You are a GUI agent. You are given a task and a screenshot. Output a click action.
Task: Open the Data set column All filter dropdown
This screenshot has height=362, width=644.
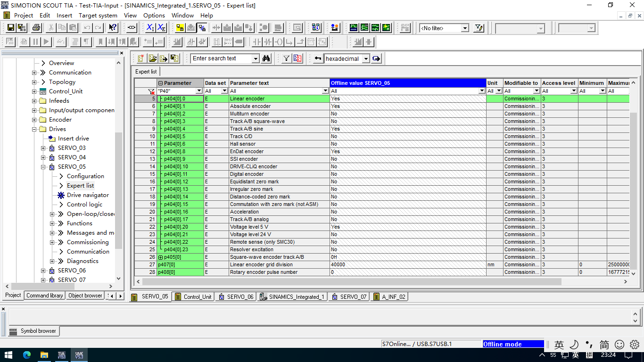coord(224,91)
